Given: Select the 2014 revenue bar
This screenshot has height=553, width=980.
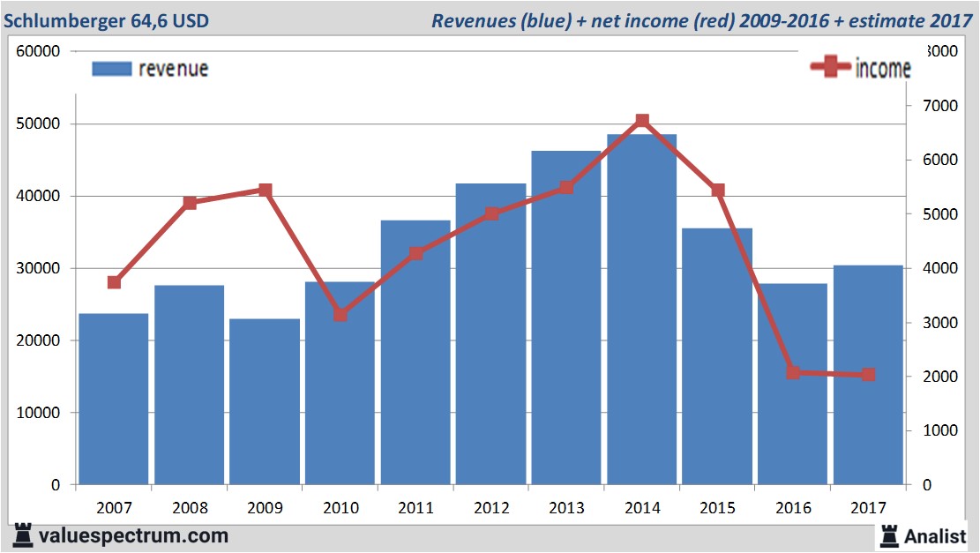Looking at the screenshot, I should (x=642, y=310).
